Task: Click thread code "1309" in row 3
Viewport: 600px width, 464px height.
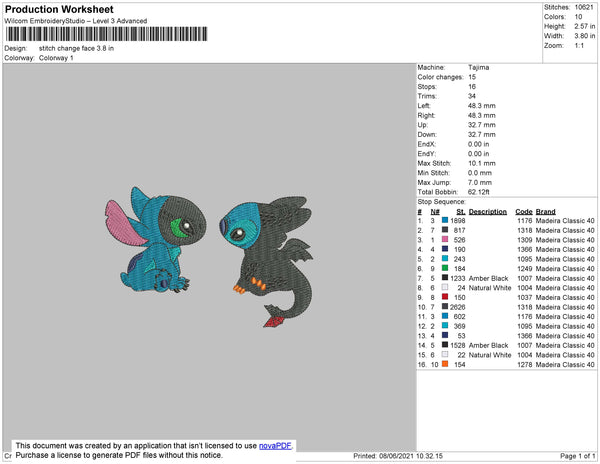Action: pos(525,240)
